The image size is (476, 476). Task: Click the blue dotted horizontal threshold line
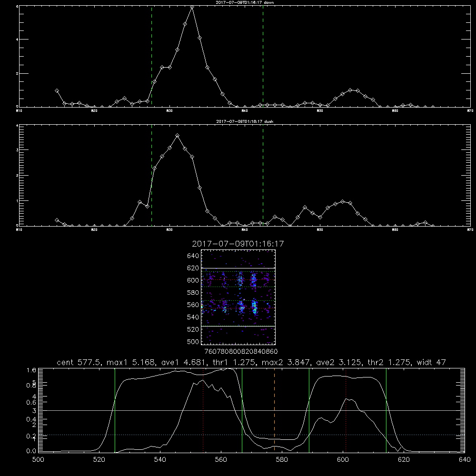251,435
